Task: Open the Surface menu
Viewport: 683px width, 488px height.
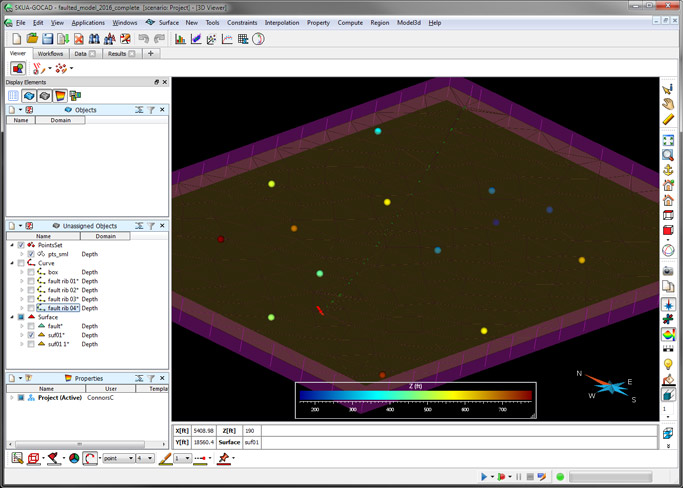Action: [x=169, y=23]
